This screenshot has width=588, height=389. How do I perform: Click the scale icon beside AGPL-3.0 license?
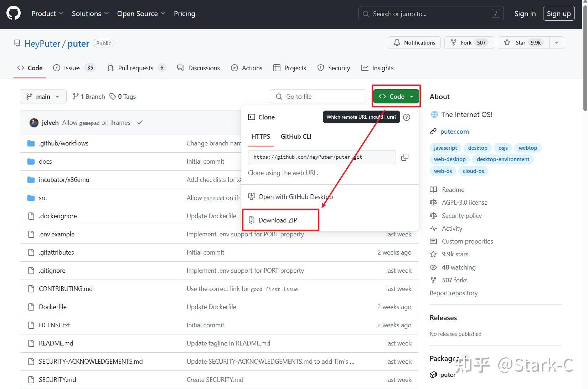(x=433, y=203)
